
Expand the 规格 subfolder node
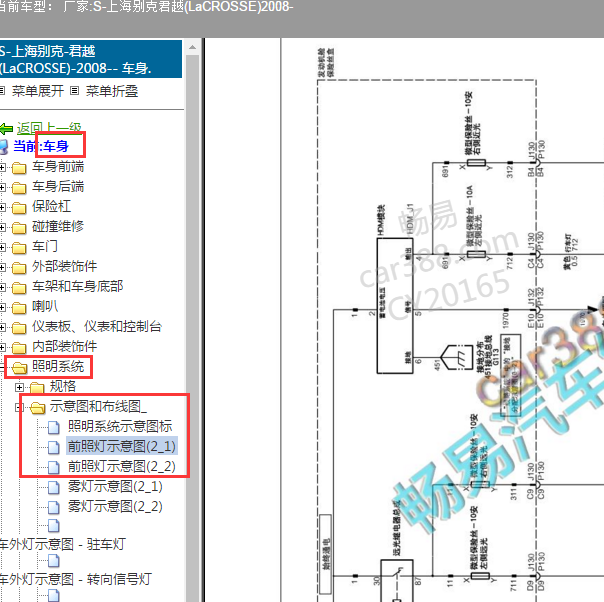(x=20, y=387)
